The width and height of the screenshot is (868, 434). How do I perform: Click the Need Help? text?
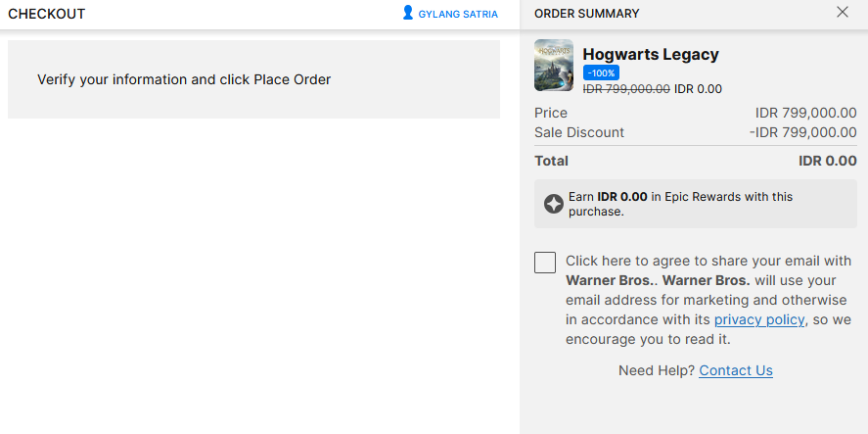click(657, 370)
